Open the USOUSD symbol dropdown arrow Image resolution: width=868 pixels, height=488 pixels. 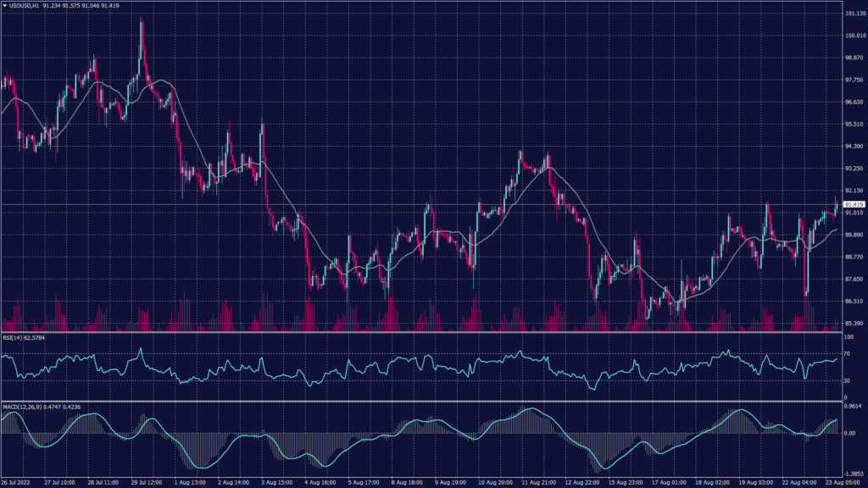7,6
